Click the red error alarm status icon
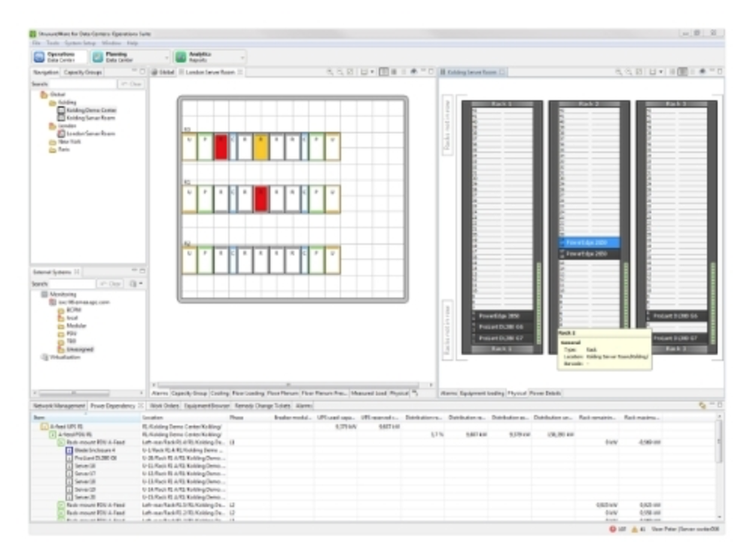Screen dimensions: 756x556 [612, 530]
